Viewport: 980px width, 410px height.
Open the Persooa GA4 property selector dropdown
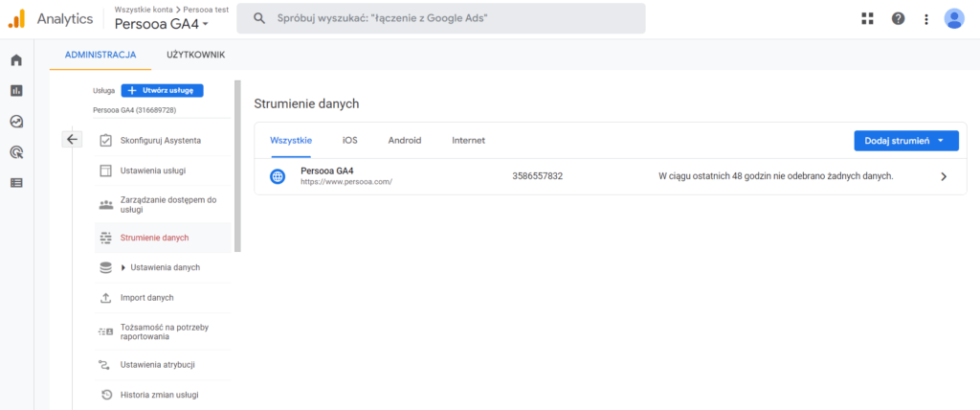pyautogui.click(x=161, y=24)
